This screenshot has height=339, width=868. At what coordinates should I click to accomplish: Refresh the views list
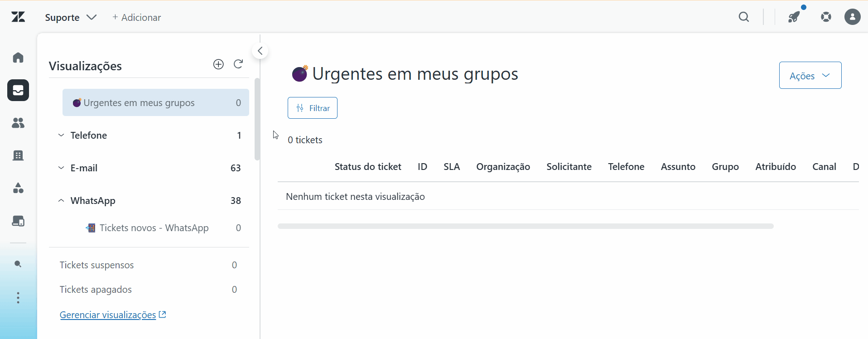pos(238,64)
